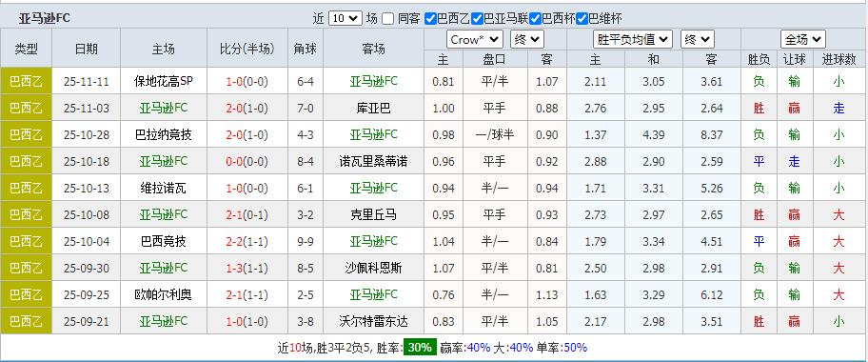Viewport: 868px width, 362px height.
Task: Click the 30% win rate badge
Action: click(420, 348)
